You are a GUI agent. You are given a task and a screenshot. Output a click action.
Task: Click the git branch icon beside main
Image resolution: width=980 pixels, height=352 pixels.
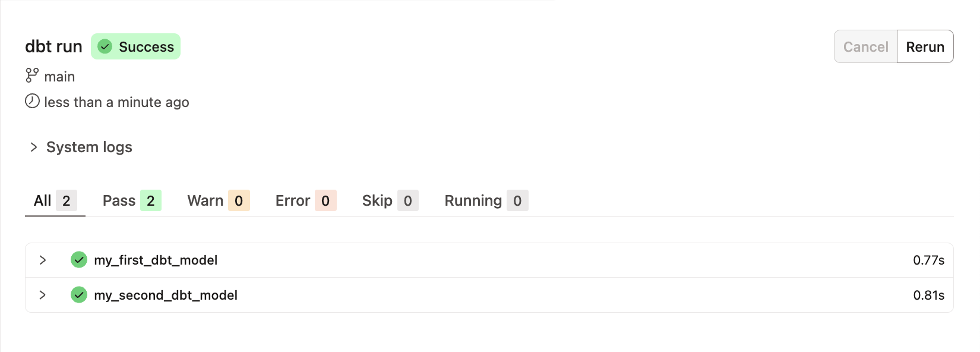pyautogui.click(x=32, y=76)
